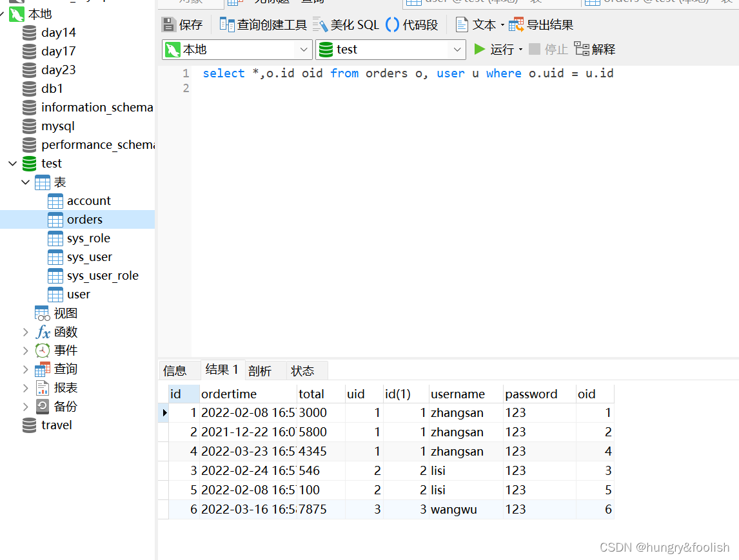Select the total cell 7875
The width and height of the screenshot is (739, 560).
pyautogui.click(x=321, y=509)
